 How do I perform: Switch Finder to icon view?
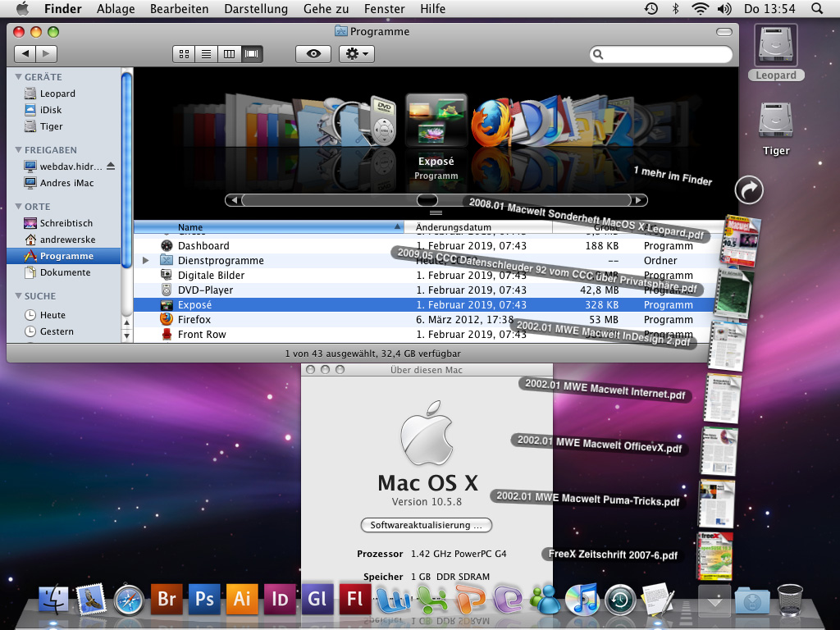pos(185,53)
